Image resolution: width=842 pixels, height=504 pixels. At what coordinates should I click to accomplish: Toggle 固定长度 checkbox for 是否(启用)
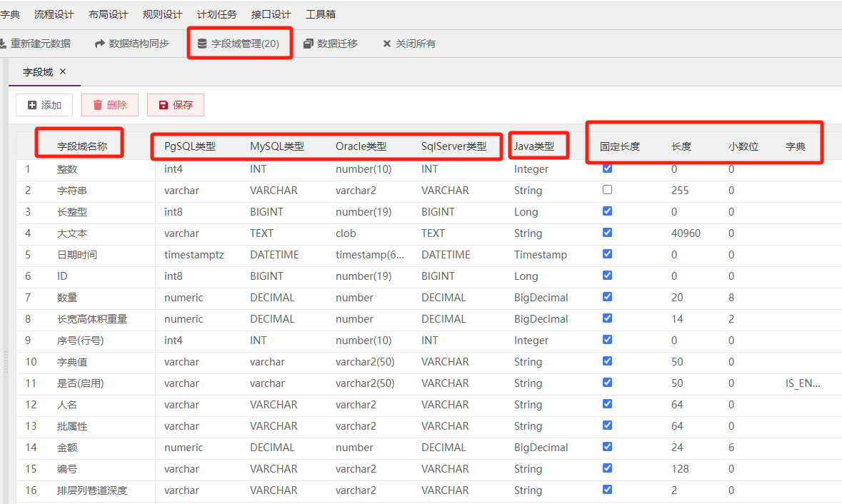click(607, 383)
